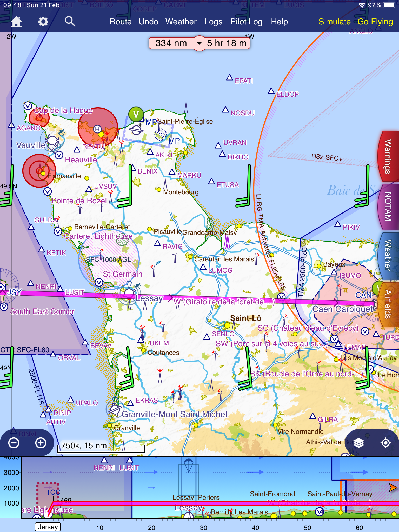Zoom out the map with the minus button
Image resolution: width=399 pixels, height=532 pixels.
[x=14, y=443]
